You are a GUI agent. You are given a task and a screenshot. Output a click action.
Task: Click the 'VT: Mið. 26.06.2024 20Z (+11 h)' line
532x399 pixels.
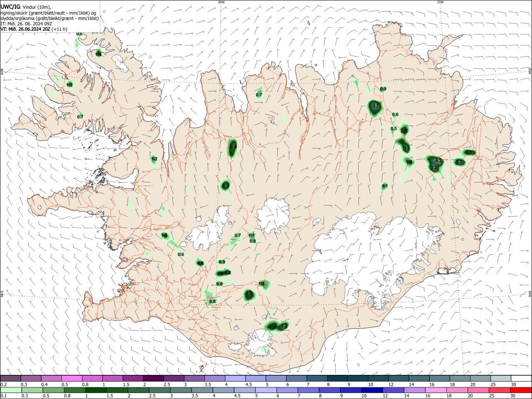point(34,29)
